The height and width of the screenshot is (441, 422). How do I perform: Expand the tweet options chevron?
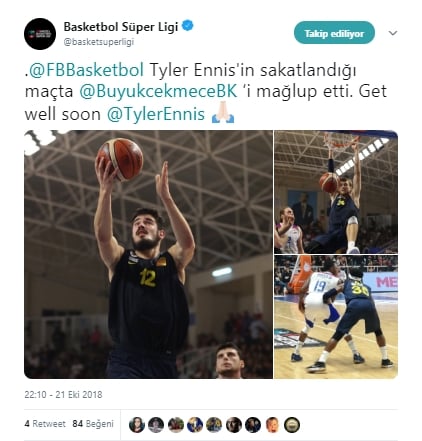tap(393, 33)
